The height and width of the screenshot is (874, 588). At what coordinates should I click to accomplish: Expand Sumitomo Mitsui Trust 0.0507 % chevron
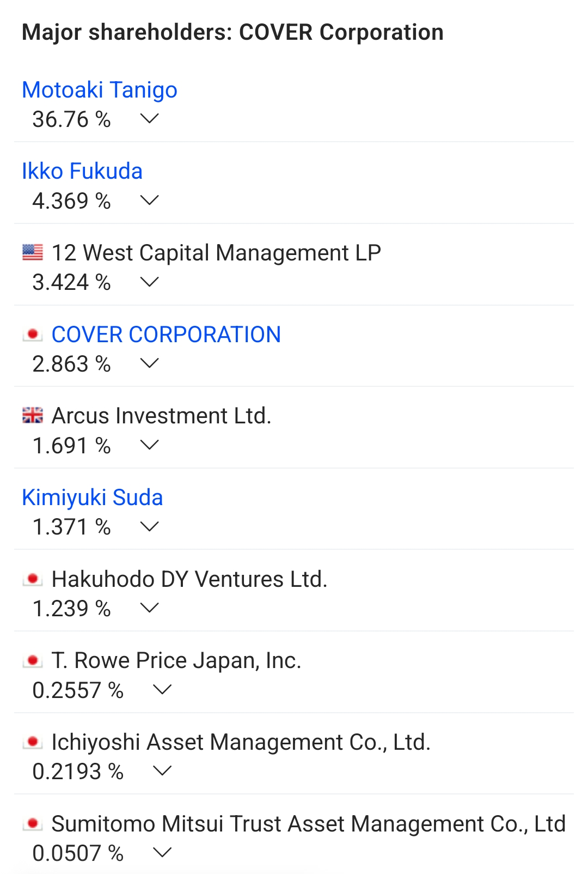coord(162,852)
